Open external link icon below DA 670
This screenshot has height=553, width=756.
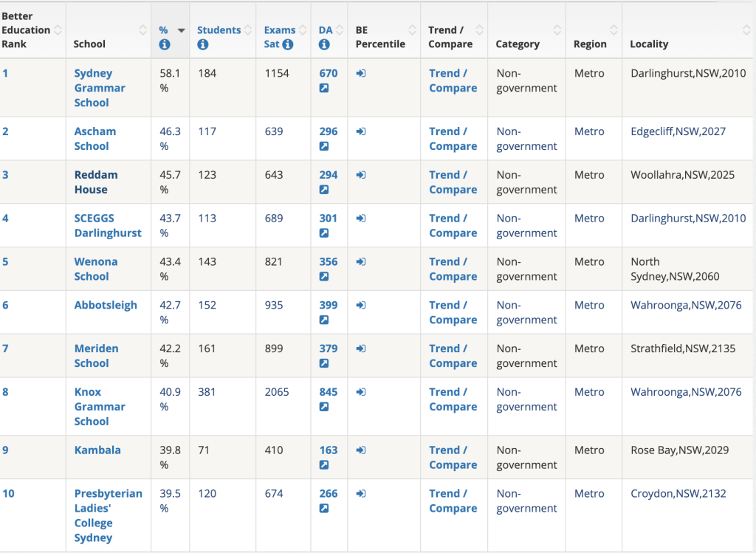coord(324,89)
